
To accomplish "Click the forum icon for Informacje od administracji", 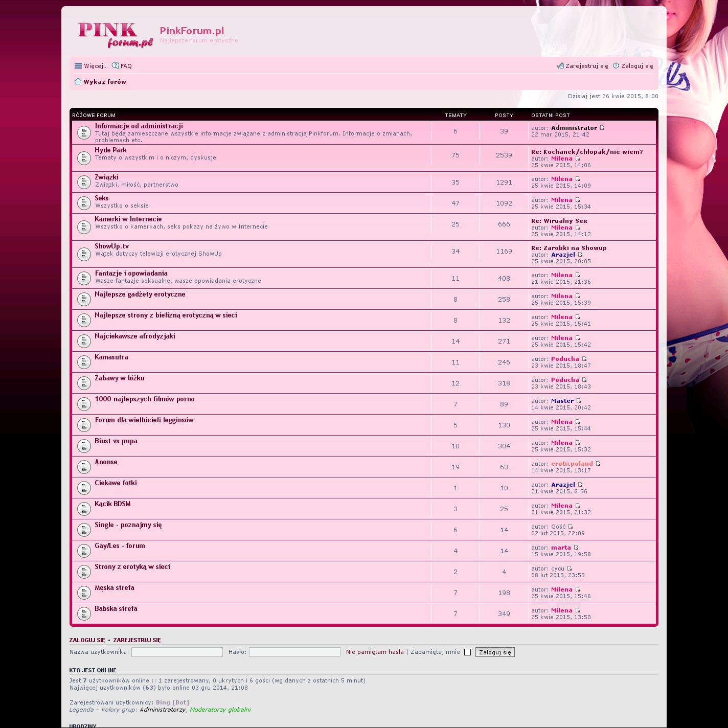I will click(84, 133).
